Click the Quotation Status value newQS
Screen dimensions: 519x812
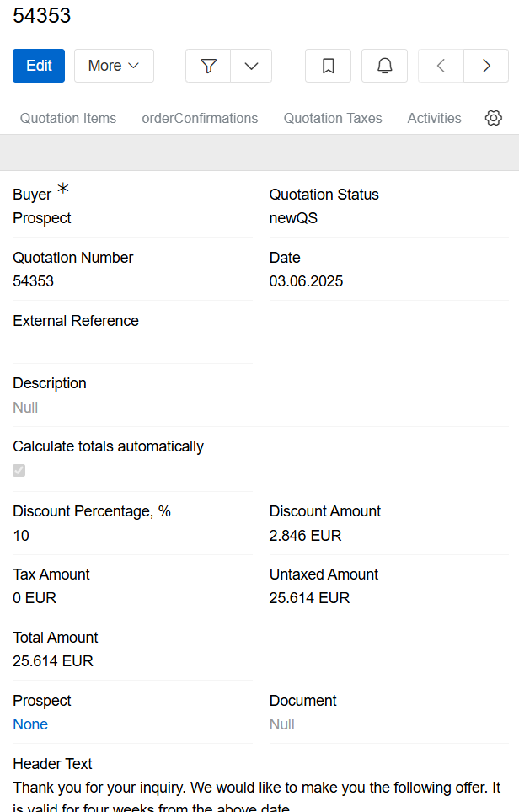tap(293, 218)
